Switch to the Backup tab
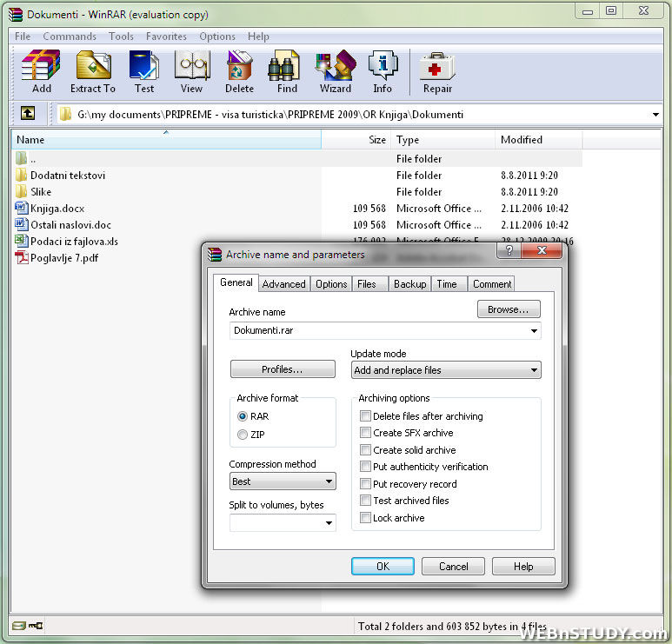 pos(409,284)
